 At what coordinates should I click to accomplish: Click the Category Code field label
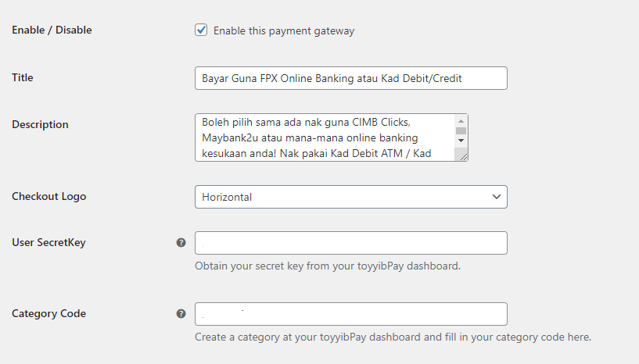48,313
